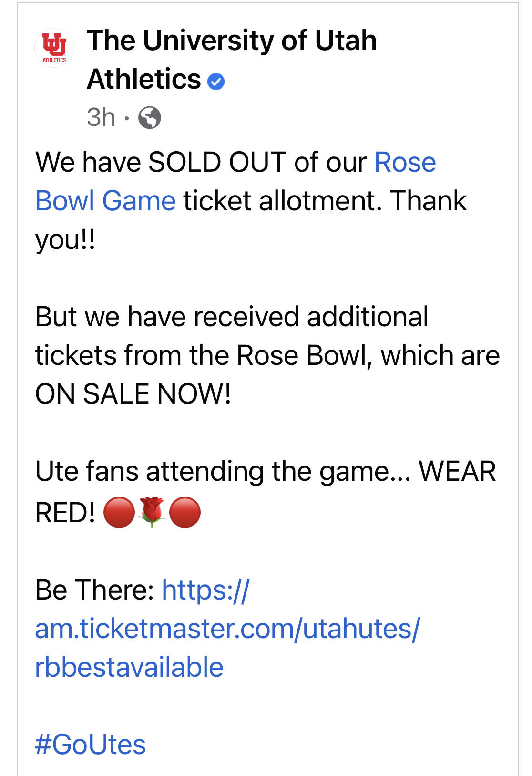
Task: Tap the #GoUtes hashtag
Action: (91, 745)
